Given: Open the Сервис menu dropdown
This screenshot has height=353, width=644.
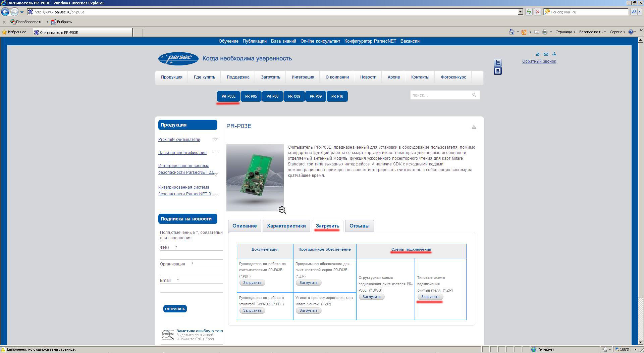Looking at the screenshot, I should 618,32.
